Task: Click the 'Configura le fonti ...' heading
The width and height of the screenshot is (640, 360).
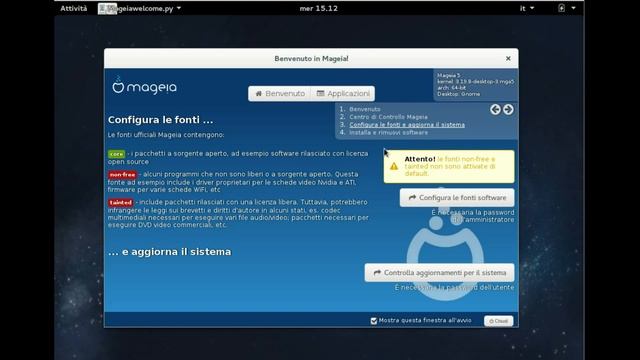Action: point(160,120)
